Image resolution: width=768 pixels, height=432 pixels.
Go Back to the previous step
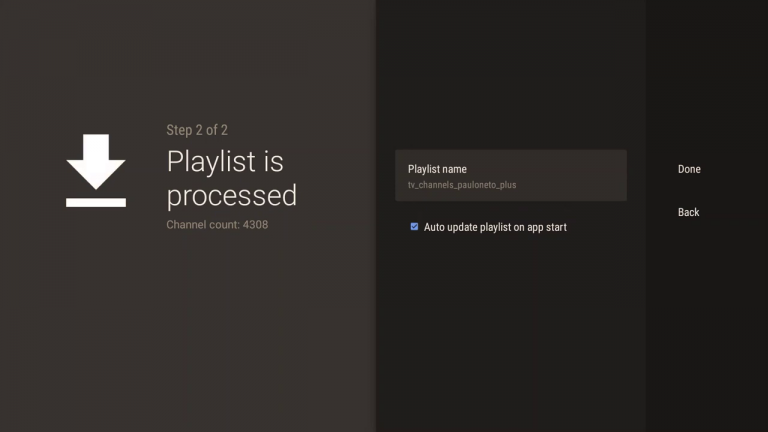click(688, 212)
